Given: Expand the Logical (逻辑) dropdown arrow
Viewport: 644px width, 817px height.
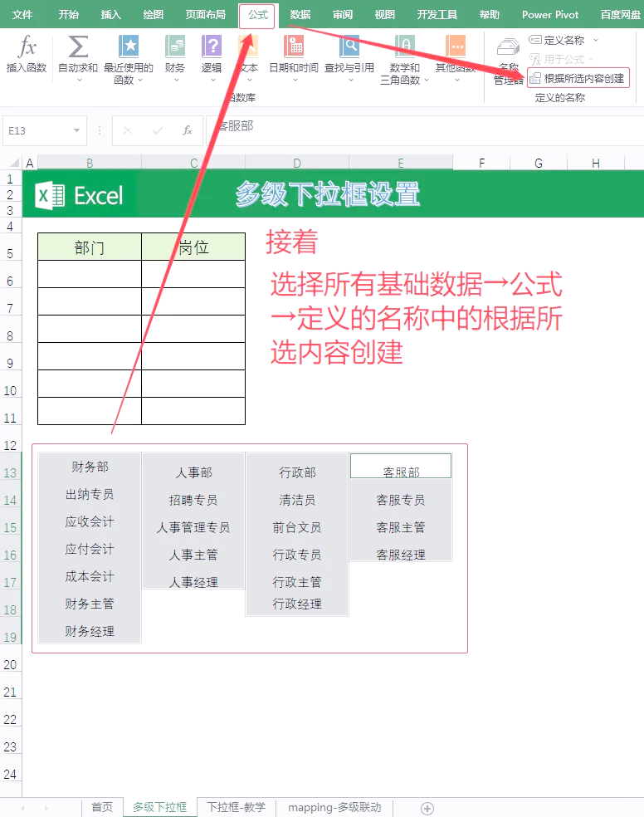Looking at the screenshot, I should pyautogui.click(x=213, y=81).
